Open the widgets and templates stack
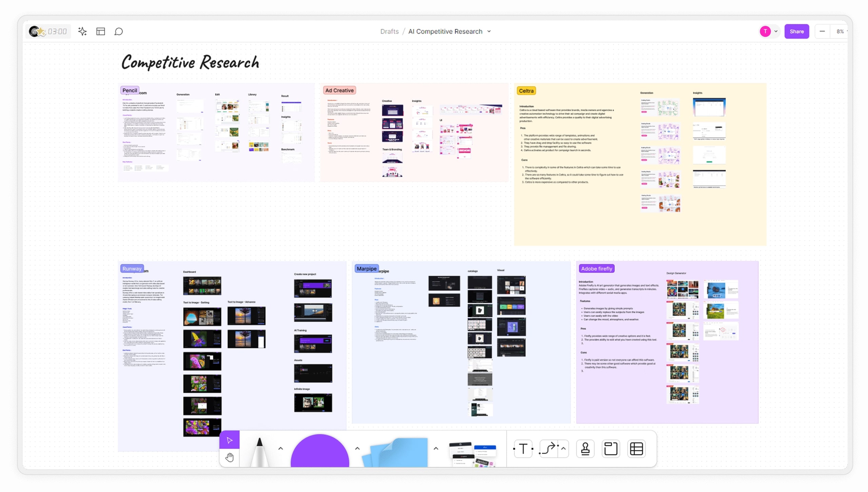This screenshot has height=492, width=868. coord(473,454)
